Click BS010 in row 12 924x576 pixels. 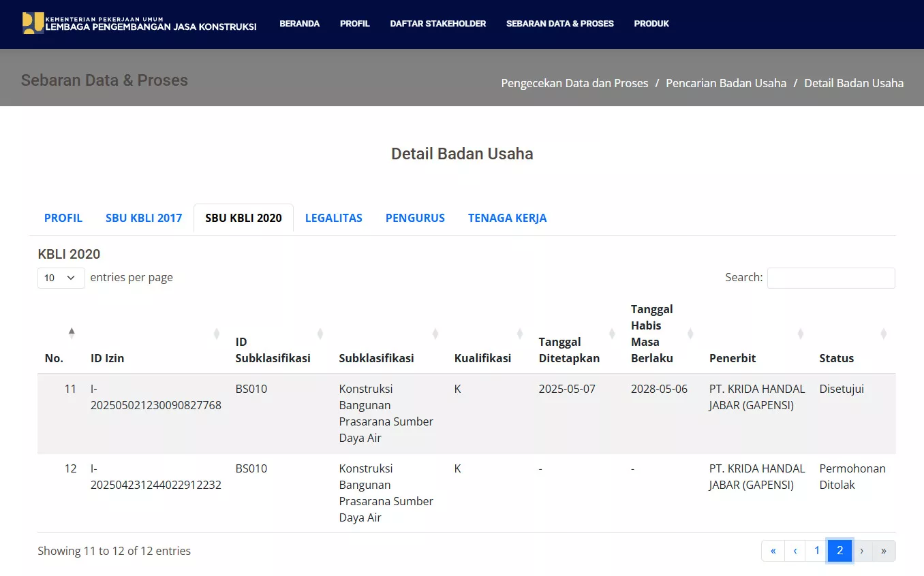point(251,468)
